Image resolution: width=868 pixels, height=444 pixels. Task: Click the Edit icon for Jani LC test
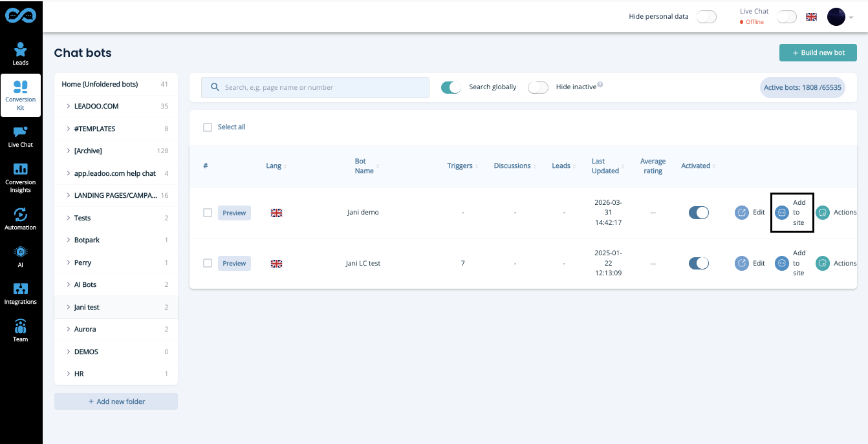pos(742,263)
